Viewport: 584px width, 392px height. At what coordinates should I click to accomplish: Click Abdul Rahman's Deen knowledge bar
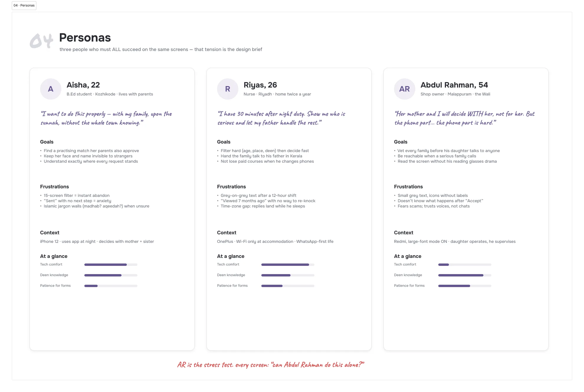coord(465,275)
